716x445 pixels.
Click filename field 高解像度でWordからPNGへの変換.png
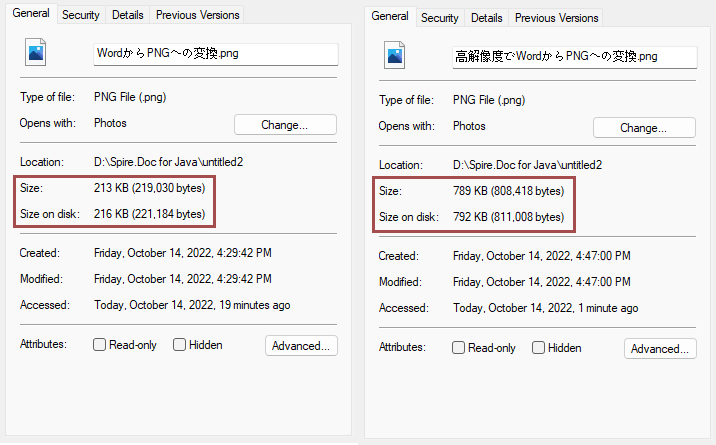574,57
